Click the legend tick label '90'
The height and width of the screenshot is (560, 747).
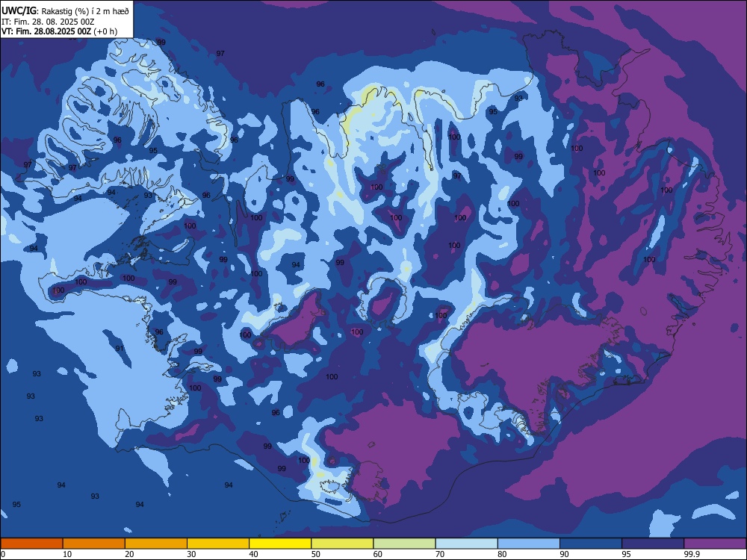(564, 554)
